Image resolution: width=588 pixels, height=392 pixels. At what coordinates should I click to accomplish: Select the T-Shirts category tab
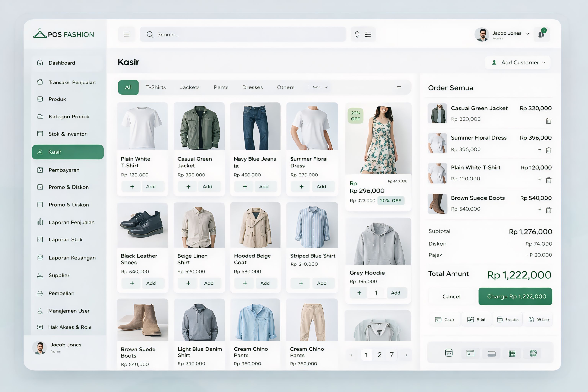[156, 87]
